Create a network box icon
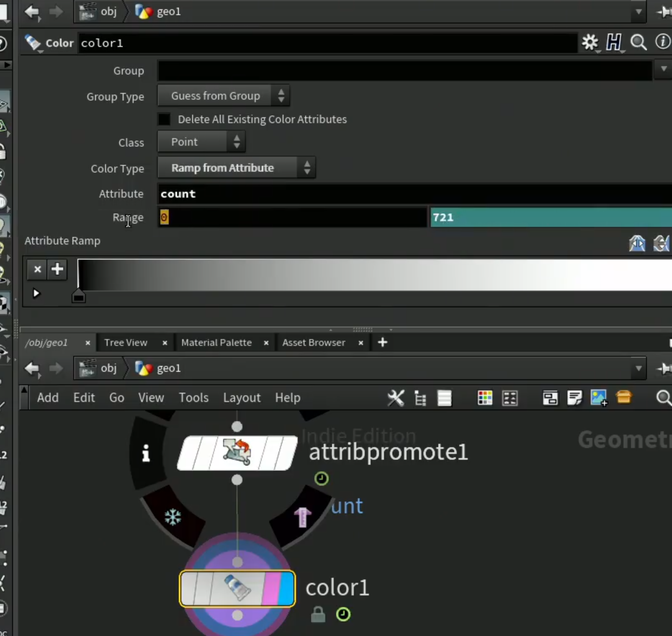 tap(550, 398)
